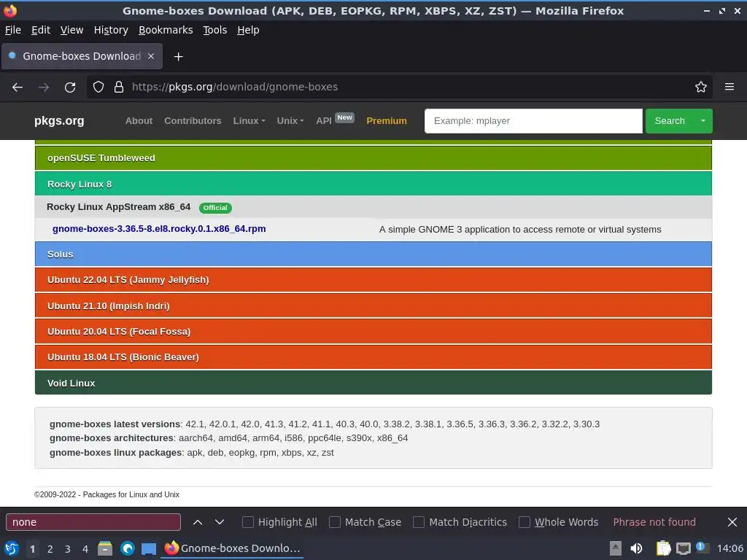
Task: Open the History menu
Action: [x=111, y=30]
